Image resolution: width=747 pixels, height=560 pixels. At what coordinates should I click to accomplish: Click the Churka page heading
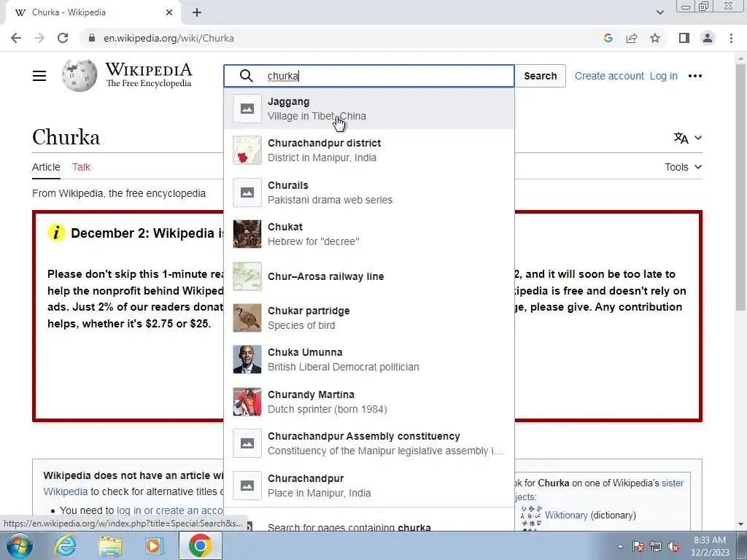pyautogui.click(x=66, y=138)
